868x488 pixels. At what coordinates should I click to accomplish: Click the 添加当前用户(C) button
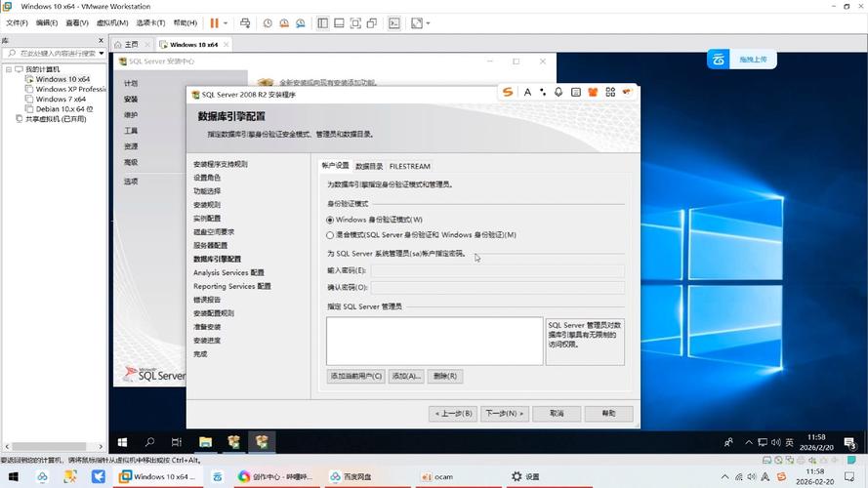tap(356, 376)
